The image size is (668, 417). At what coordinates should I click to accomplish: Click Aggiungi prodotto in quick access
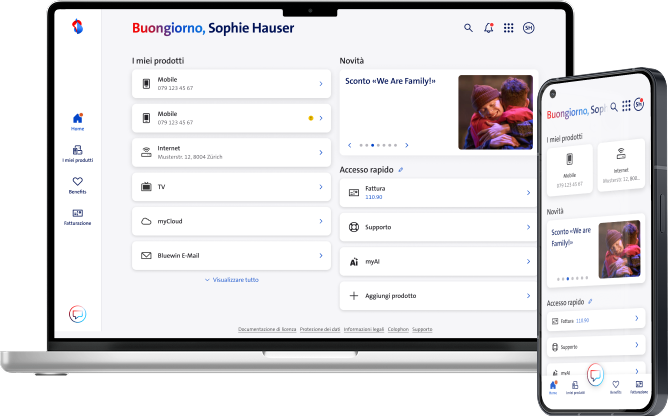438,296
